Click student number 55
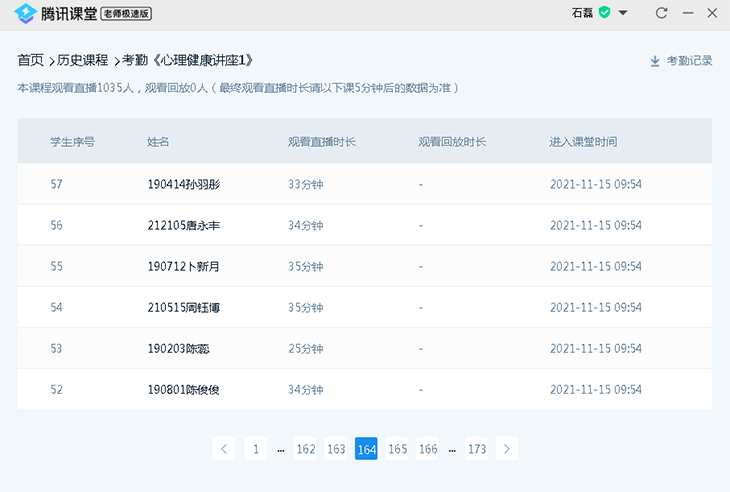The image size is (730, 492). pos(56,266)
